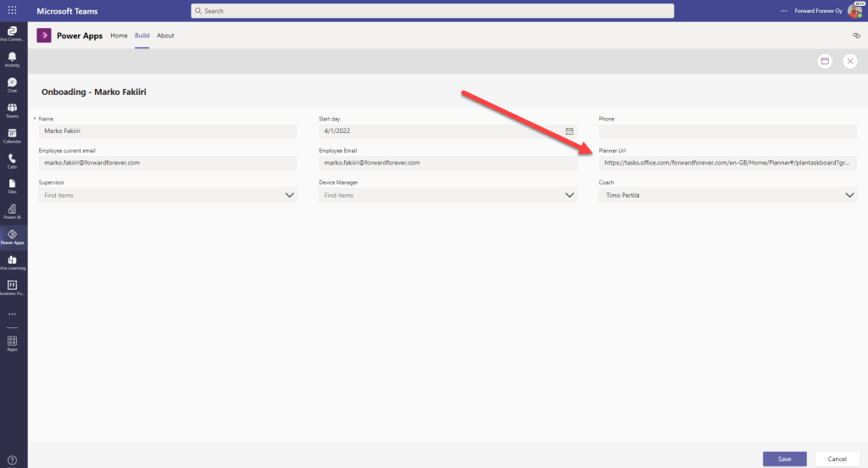Click the Search box at the top
868x468 pixels.
(432, 11)
